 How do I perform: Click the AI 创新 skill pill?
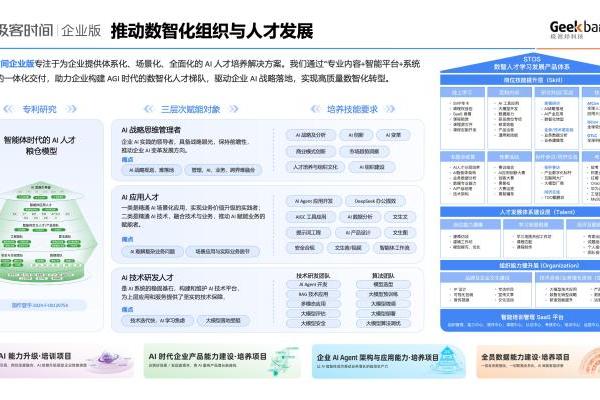[x=355, y=135]
